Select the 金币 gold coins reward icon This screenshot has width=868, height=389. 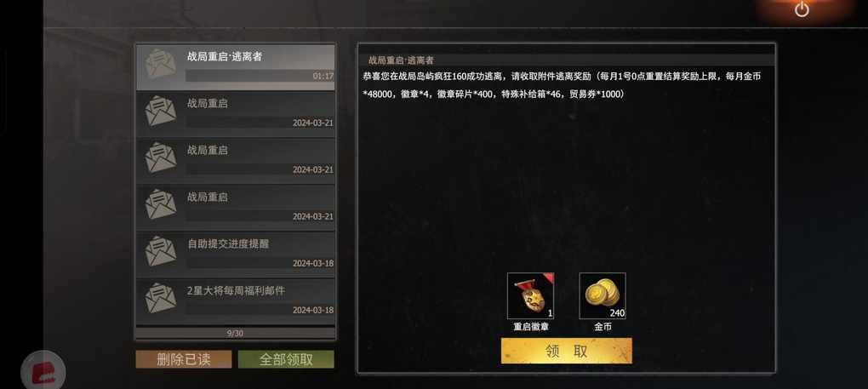click(x=602, y=296)
